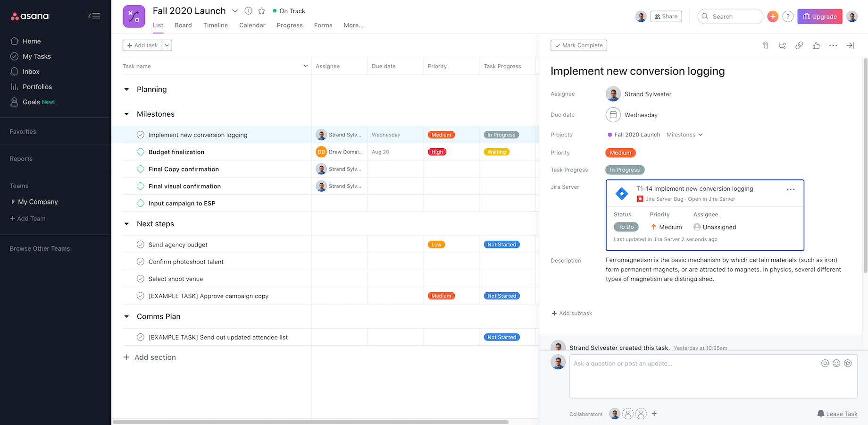Click the Fall 2020 Launch project icon
Image resolution: width=868 pixels, height=425 pixels.
pyautogui.click(x=134, y=17)
